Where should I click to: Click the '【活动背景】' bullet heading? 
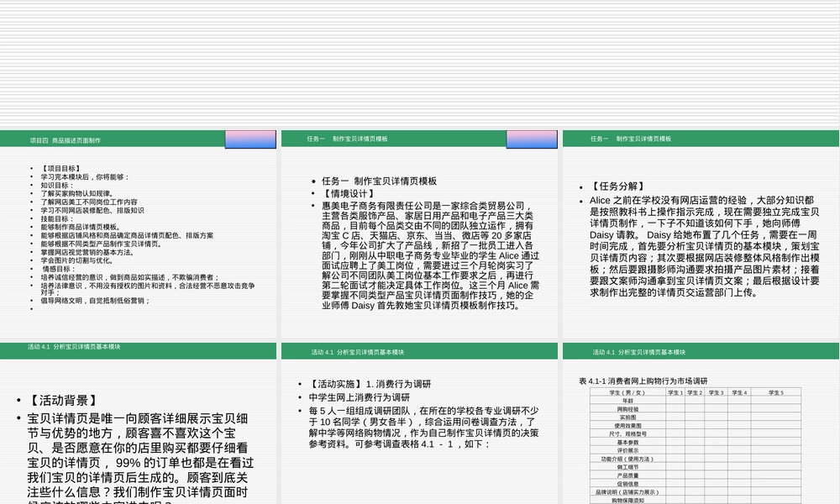pyautogui.click(x=63, y=400)
